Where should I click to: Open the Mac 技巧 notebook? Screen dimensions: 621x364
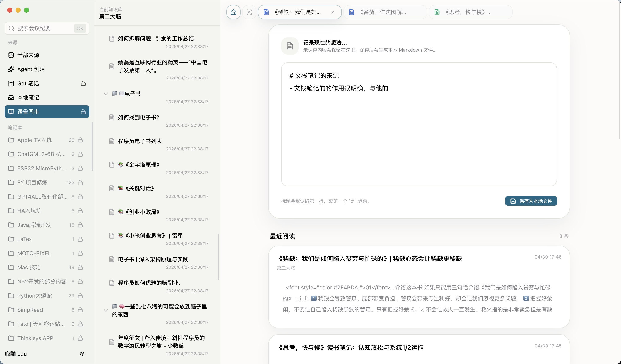(x=45, y=267)
